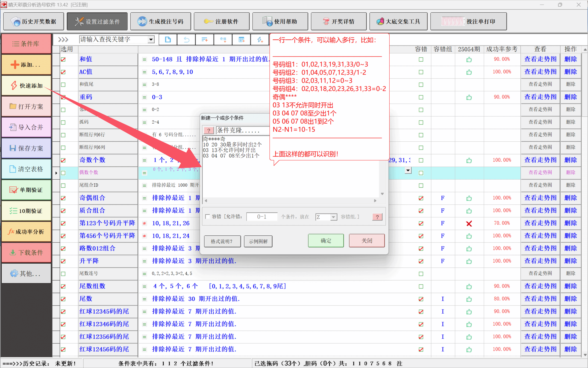588x368 pixels.
Task: Click the thumbs-up icon in 和值 row
Action: [469, 60]
